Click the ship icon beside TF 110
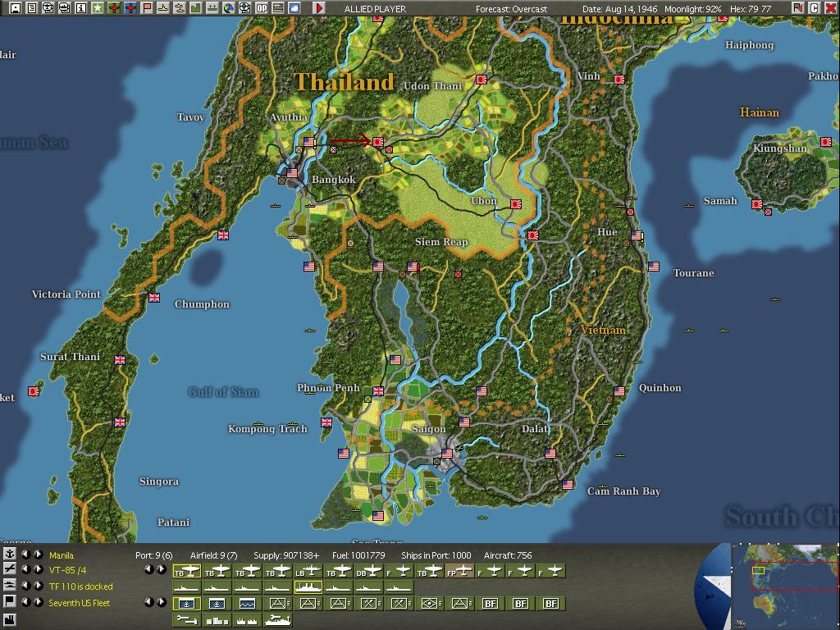Screen dimensions: 840x630 pos(10,586)
